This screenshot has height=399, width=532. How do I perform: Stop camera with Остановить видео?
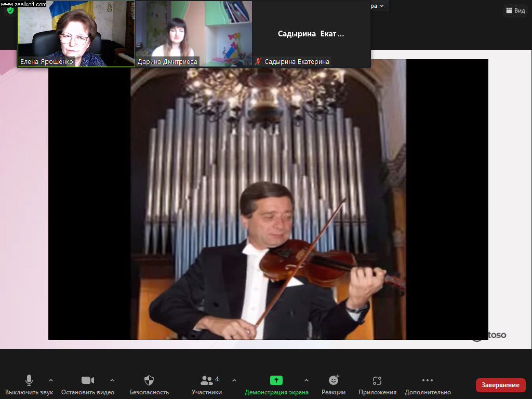87,384
